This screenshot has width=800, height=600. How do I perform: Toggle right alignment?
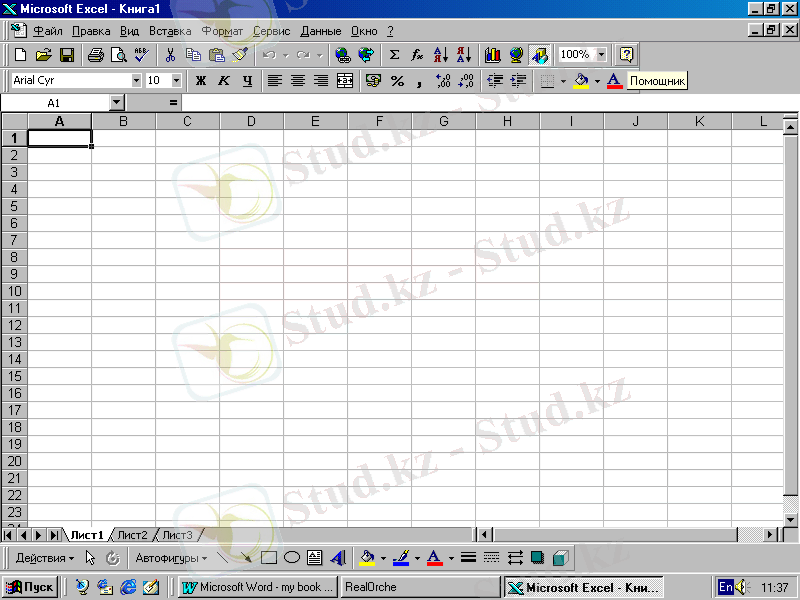tap(321, 81)
